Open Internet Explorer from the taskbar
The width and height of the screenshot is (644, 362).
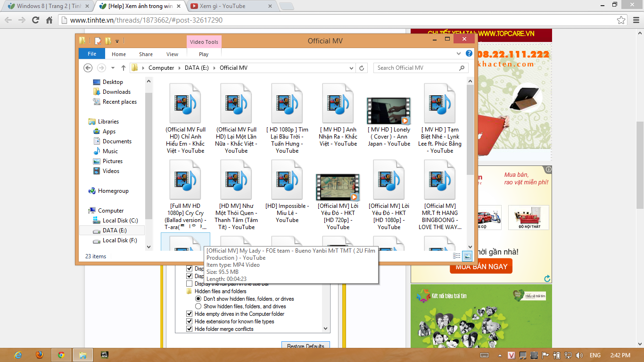coord(18,355)
